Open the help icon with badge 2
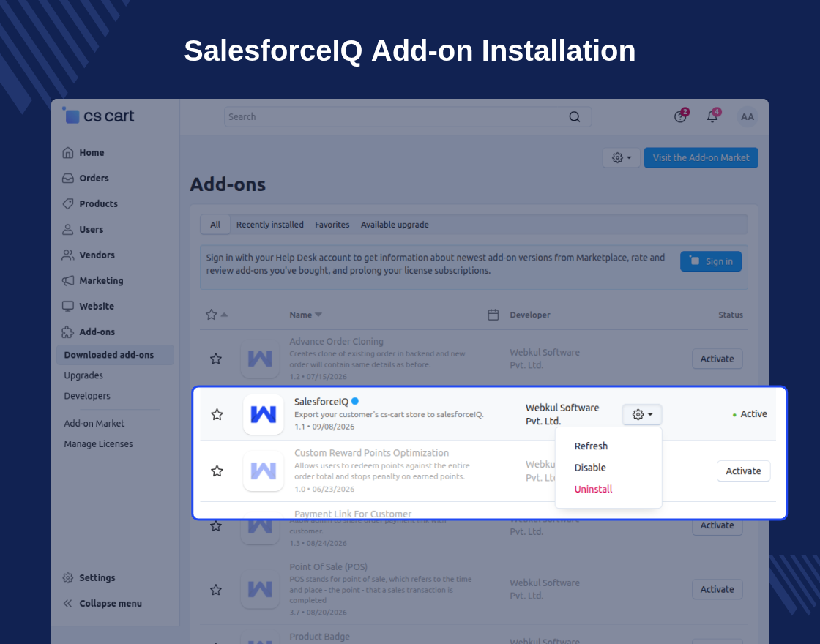 tap(680, 116)
